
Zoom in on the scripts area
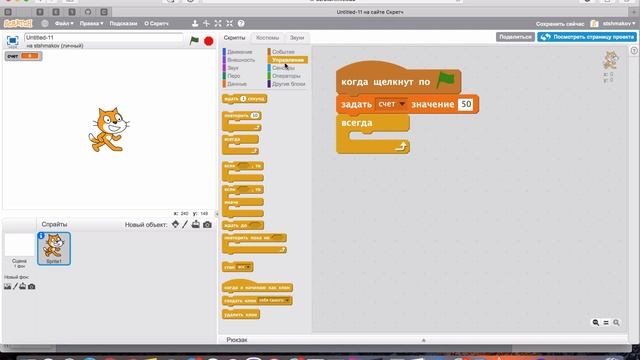tap(616, 322)
